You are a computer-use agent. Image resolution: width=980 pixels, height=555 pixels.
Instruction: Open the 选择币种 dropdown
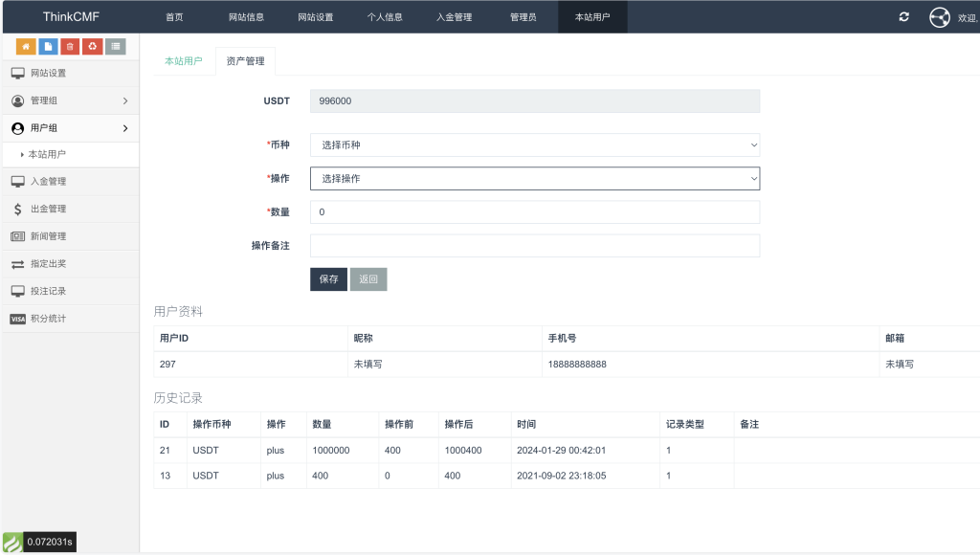532,144
